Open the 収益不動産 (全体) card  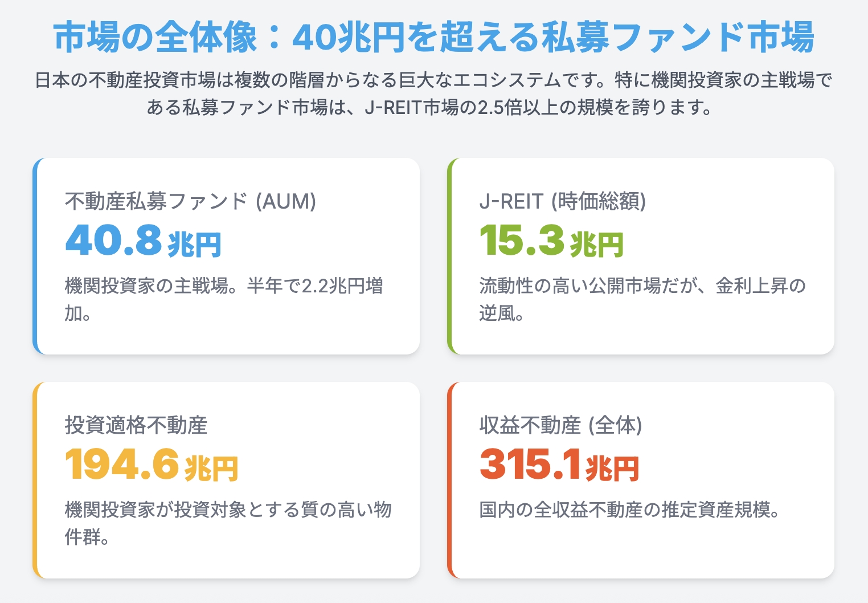[x=641, y=480]
